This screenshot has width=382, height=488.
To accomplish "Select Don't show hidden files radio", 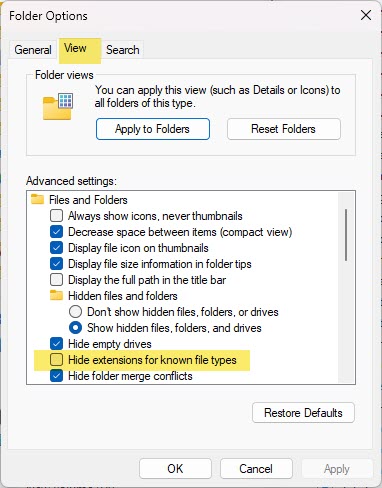I will click(x=75, y=312).
